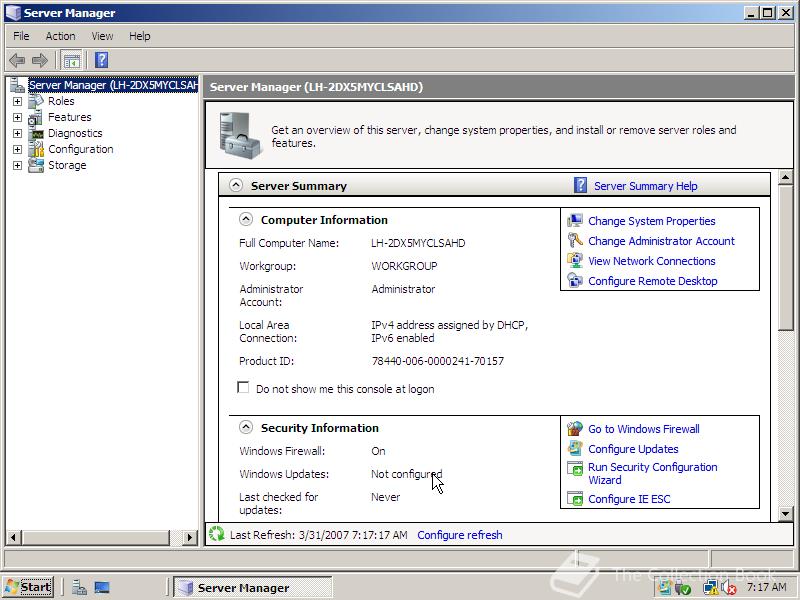Screen dimensions: 800x600
Task: Click the vertical scrollbar down arrow
Action: [786, 513]
